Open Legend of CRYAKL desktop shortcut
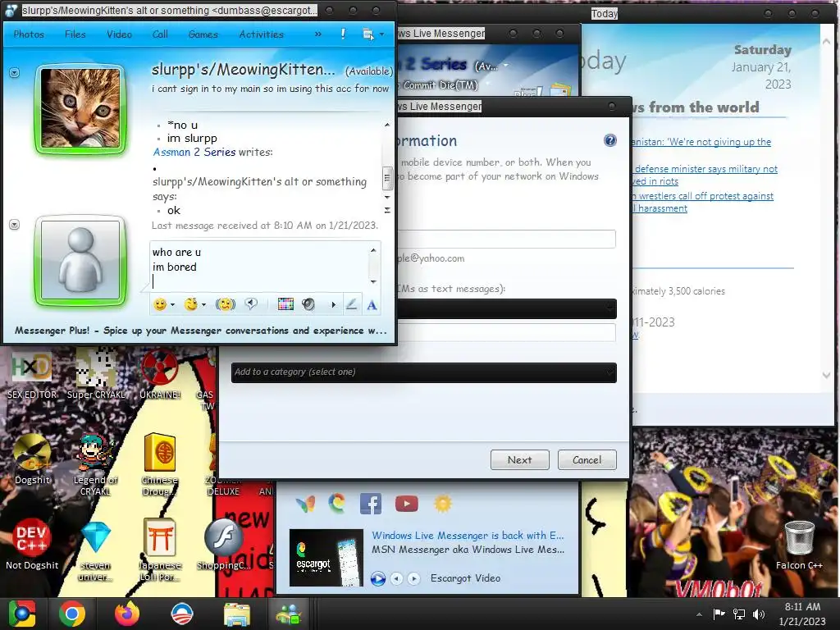840x630 pixels. (95, 464)
